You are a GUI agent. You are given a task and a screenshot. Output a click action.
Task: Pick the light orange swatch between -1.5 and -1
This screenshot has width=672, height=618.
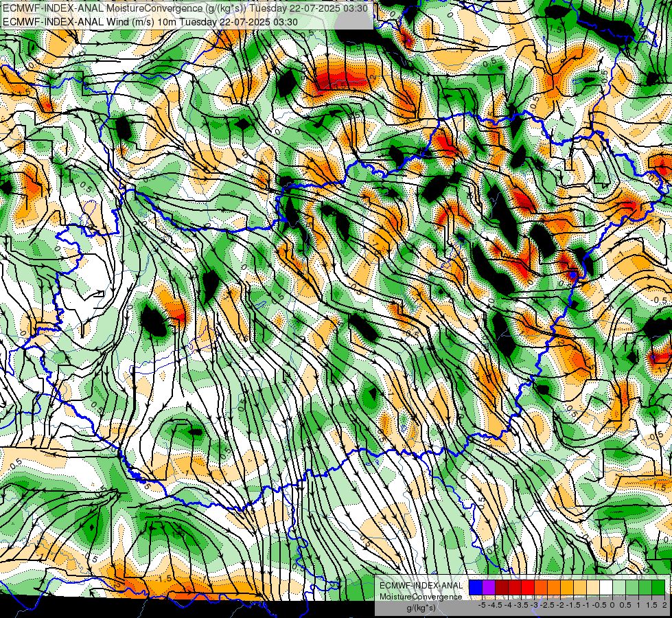(x=580, y=587)
